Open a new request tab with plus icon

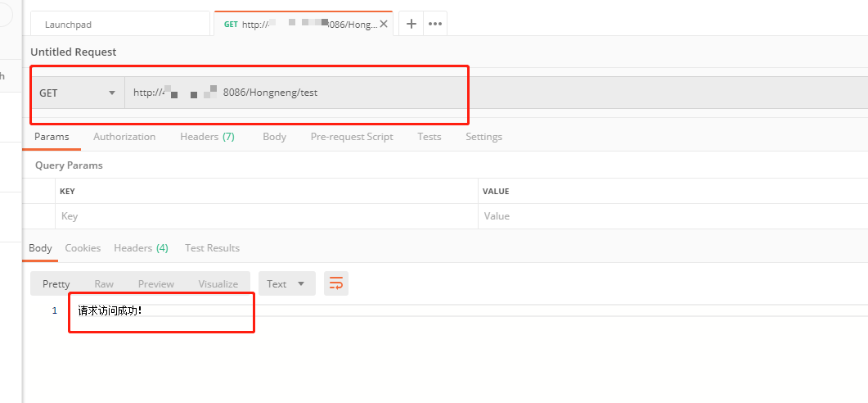411,24
